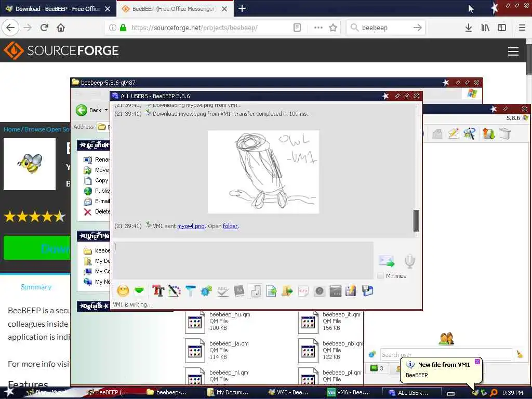Viewport: 532px width, 399px height.
Task: Open the Summary tab on SourceForge
Action: click(x=36, y=287)
